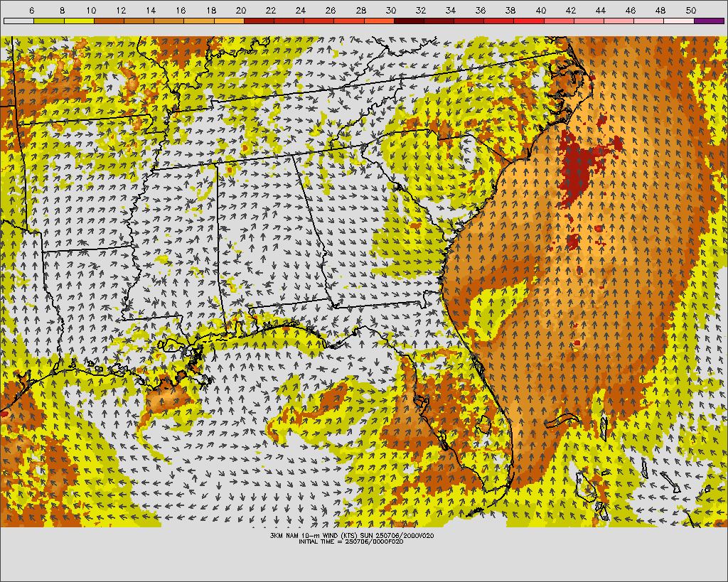Viewport: 728px width, 582px height.
Task: Click the scale label "48"
Action: click(x=660, y=10)
